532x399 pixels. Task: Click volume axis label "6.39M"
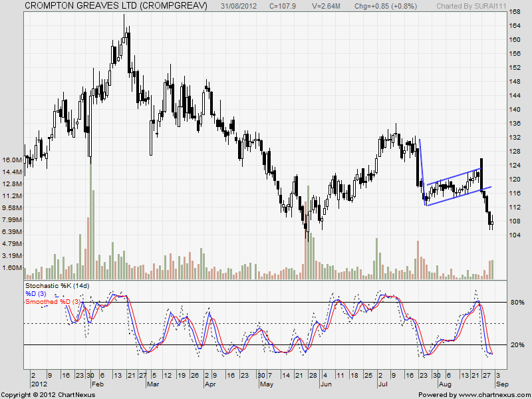[12, 231]
